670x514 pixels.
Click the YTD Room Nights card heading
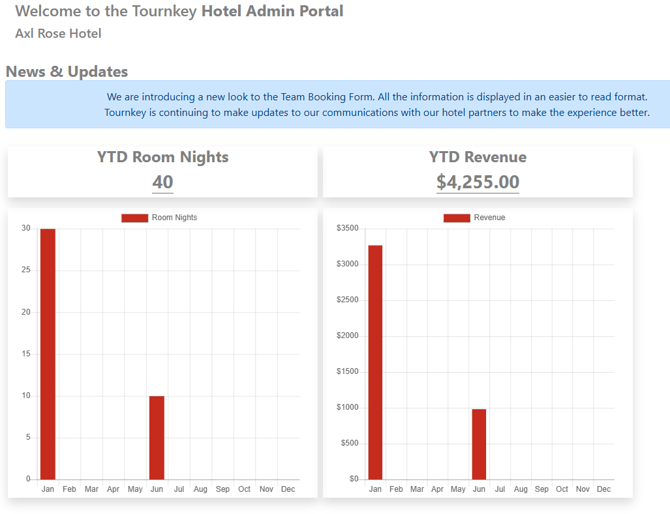click(x=163, y=157)
